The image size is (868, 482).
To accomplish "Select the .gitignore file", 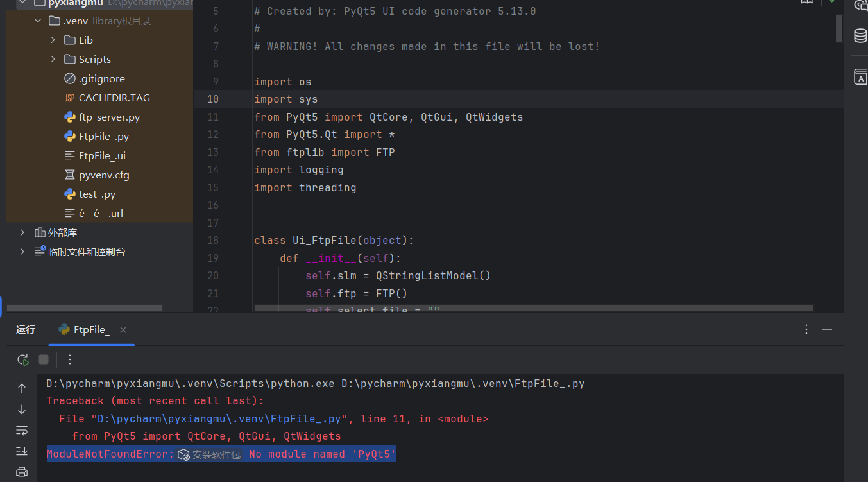I will pos(99,78).
